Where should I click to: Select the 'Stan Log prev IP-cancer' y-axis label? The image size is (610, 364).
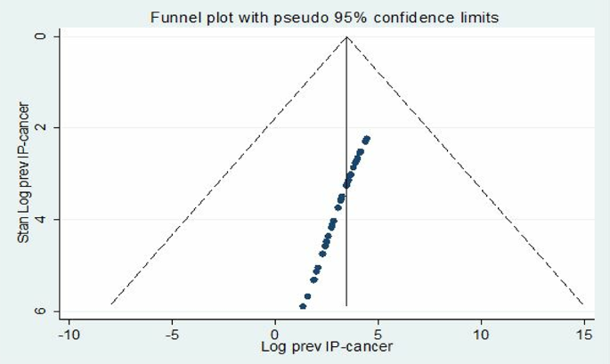(x=25, y=173)
